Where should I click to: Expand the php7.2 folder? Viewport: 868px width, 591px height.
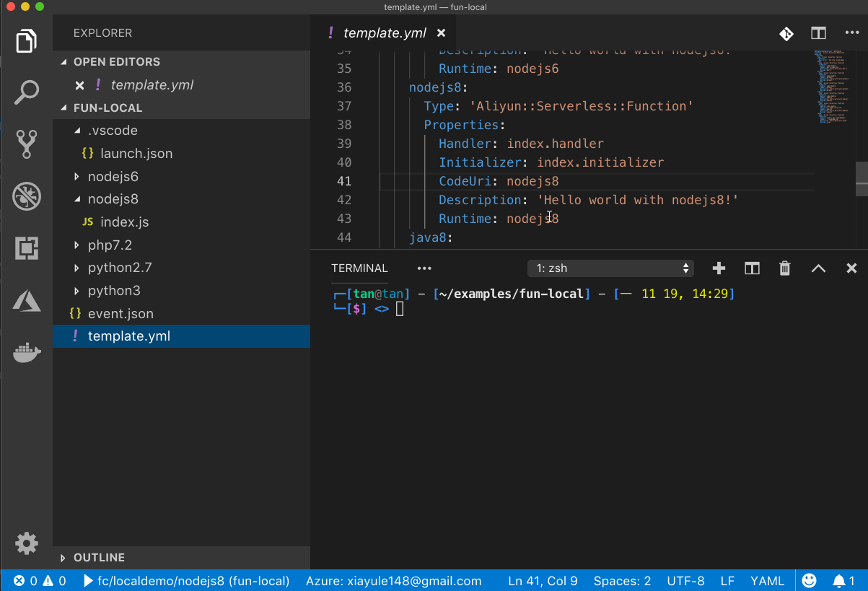[x=78, y=245]
